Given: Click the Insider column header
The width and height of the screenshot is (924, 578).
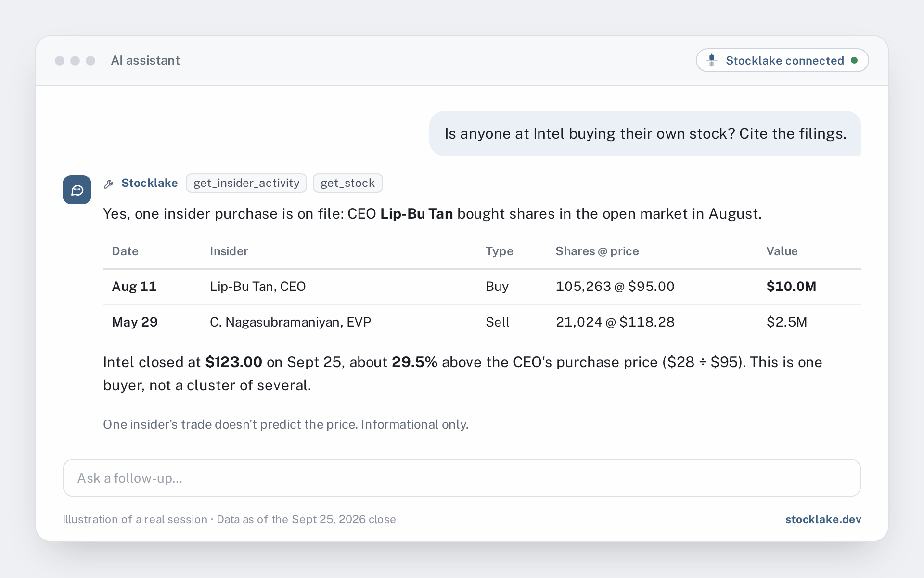Looking at the screenshot, I should tap(229, 251).
